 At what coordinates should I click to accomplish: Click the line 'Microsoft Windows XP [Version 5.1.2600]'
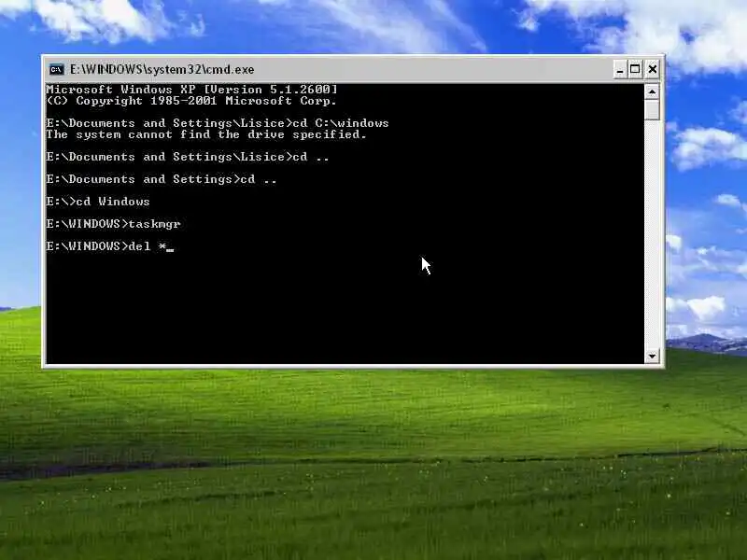click(191, 90)
